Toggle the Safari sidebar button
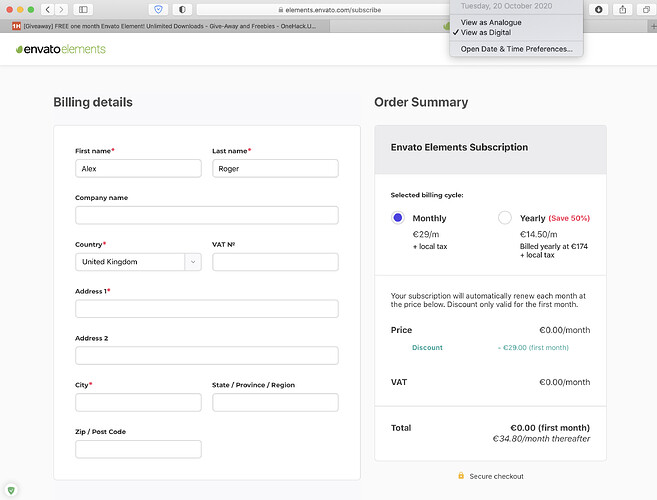Viewport: 657px width, 500px height. point(94,9)
